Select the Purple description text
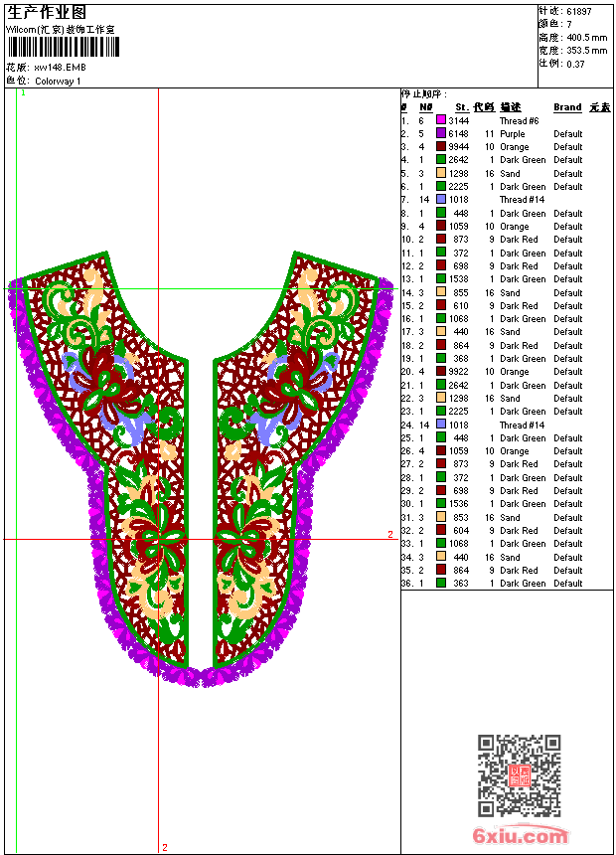This screenshot has height=855, width=616. [513, 133]
